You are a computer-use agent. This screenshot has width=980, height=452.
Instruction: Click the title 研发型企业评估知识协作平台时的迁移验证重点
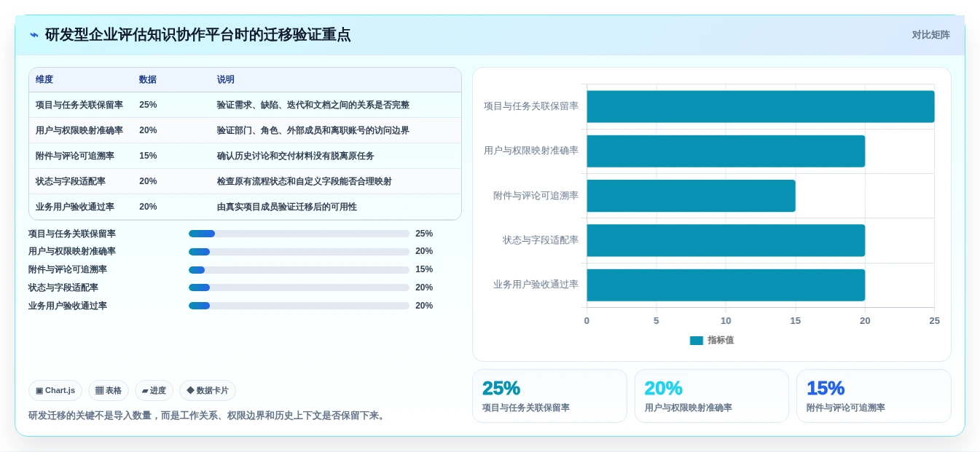tap(197, 35)
